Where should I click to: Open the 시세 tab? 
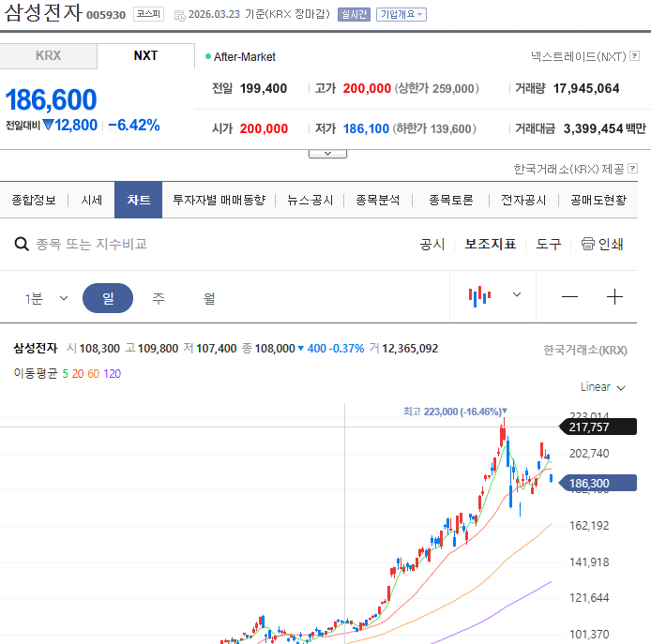(x=91, y=200)
